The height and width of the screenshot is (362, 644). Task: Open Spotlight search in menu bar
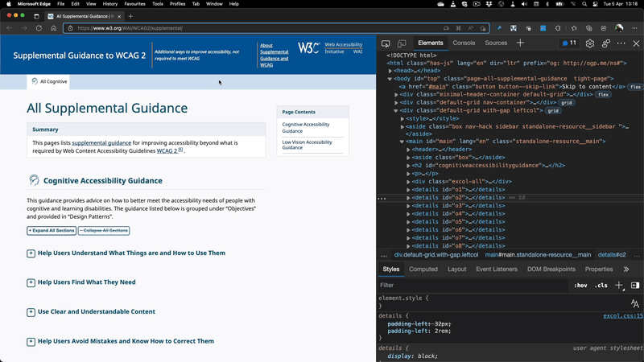point(584,4)
